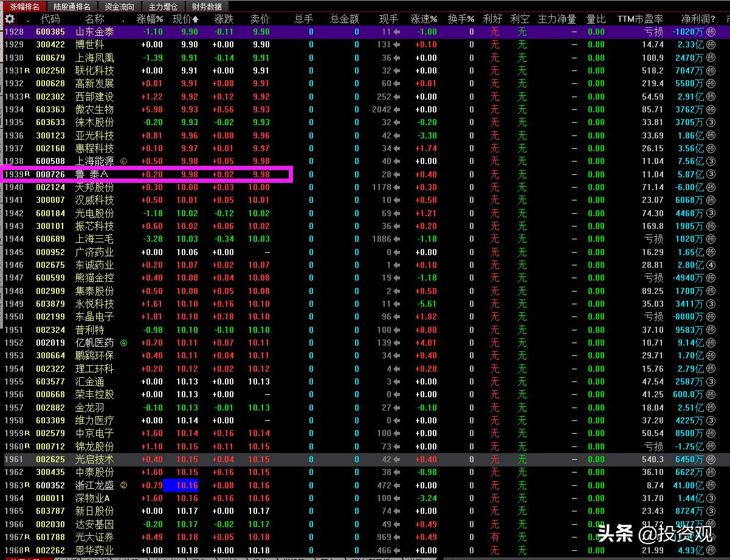Sort by the 涨幅% column header

pyautogui.click(x=150, y=19)
